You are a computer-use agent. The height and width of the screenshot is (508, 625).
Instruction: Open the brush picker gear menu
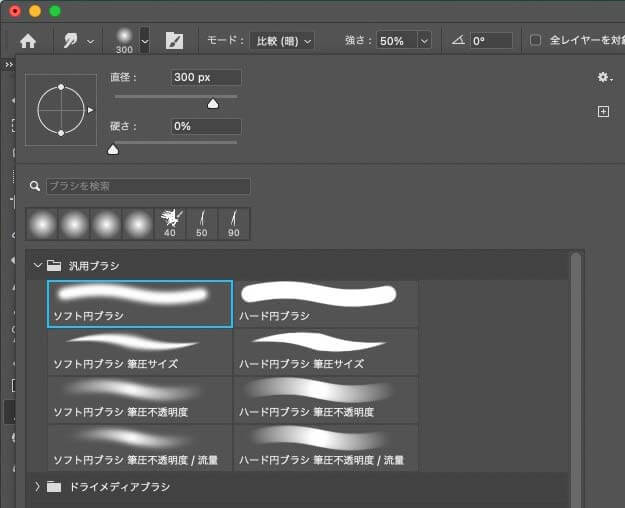604,77
